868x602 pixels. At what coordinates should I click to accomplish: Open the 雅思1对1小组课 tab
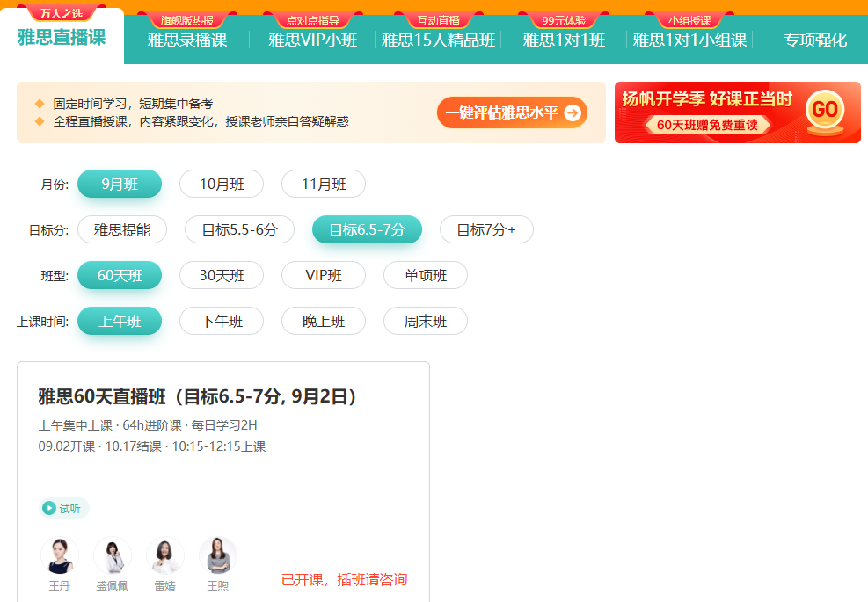(x=689, y=40)
